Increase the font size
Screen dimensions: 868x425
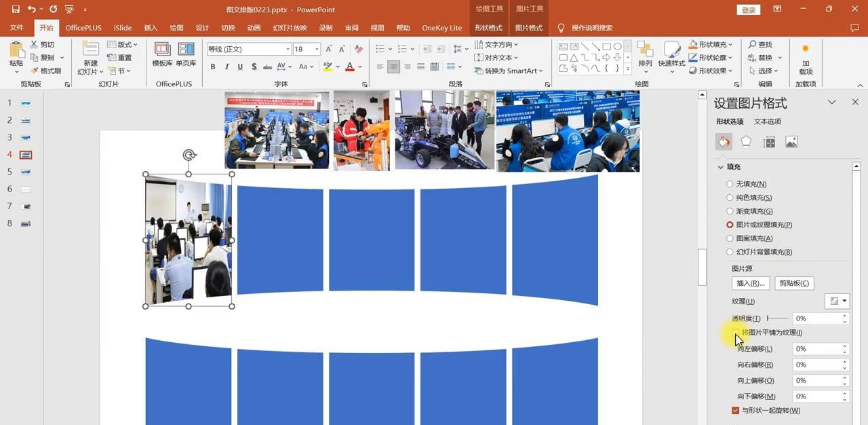[329, 49]
